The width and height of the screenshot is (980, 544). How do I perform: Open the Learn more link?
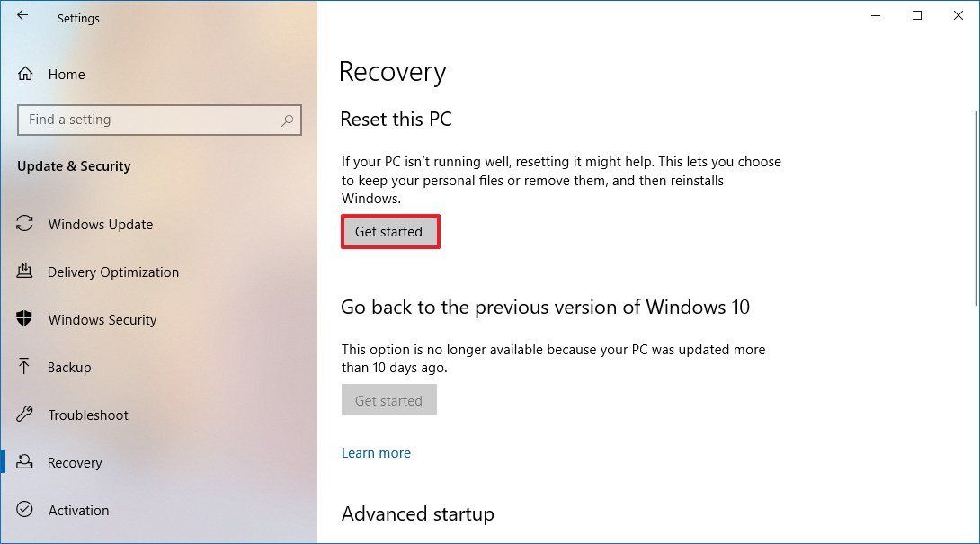point(376,453)
